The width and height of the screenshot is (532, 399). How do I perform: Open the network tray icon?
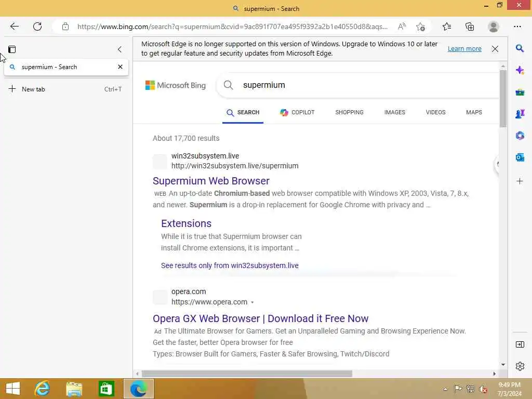coord(470,389)
